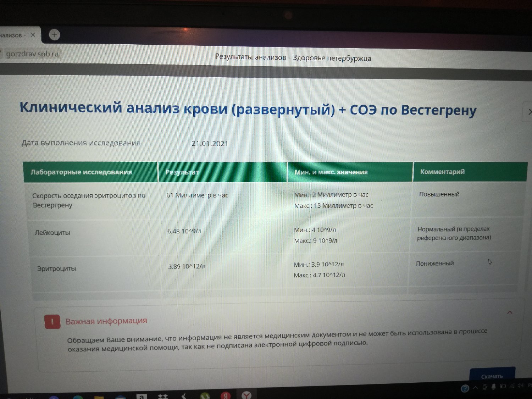Collapse the Важная информация section chevron

point(510,312)
